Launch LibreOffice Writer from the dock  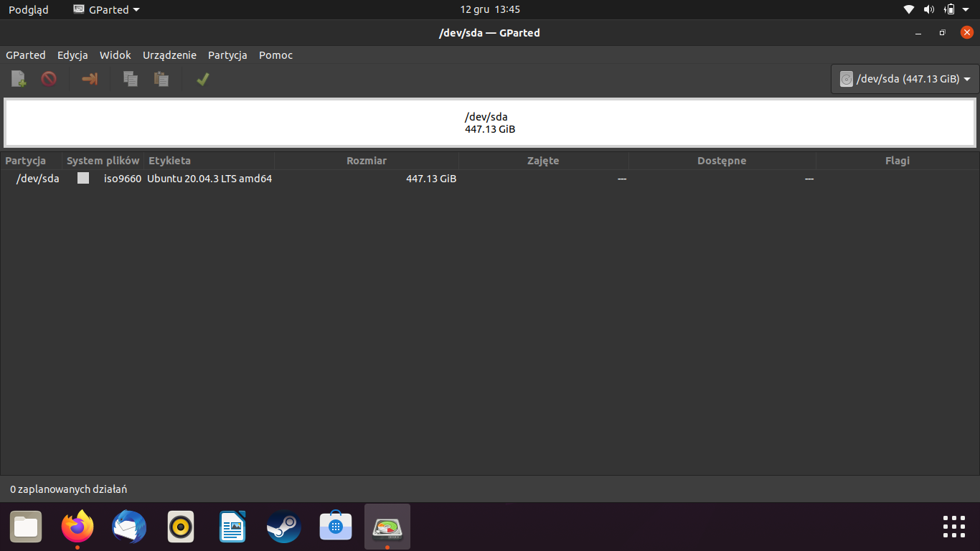(x=232, y=527)
